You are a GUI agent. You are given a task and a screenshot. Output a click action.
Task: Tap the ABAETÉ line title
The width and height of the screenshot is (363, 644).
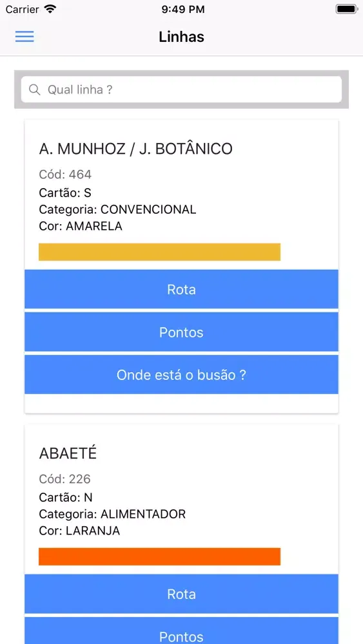coord(68,453)
